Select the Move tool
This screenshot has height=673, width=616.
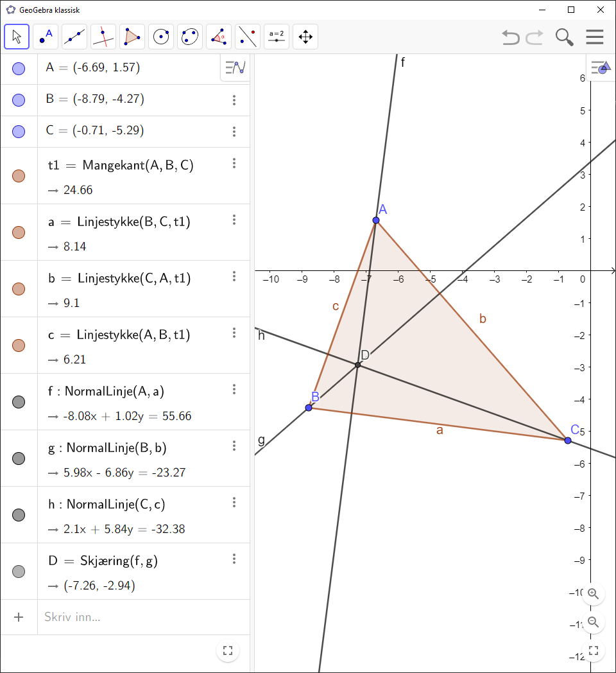(17, 37)
